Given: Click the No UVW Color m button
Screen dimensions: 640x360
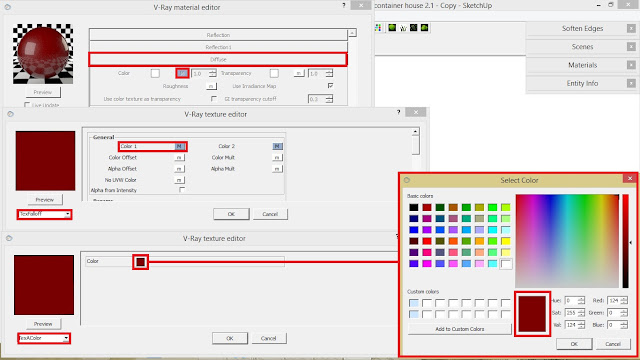Looking at the screenshot, I should [x=179, y=180].
